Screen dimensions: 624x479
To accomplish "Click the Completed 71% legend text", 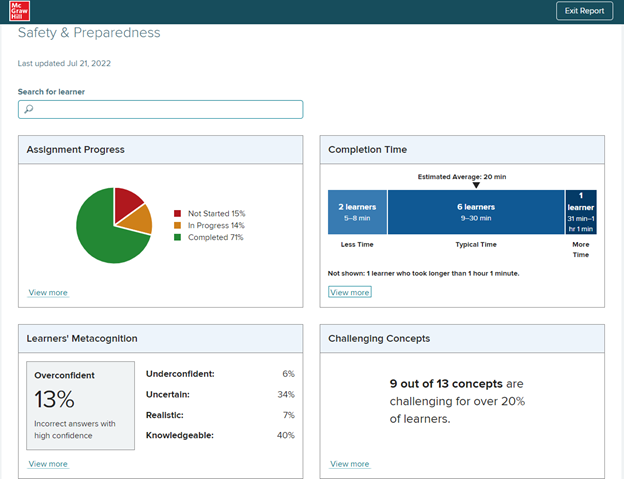I will pyautogui.click(x=215, y=237).
